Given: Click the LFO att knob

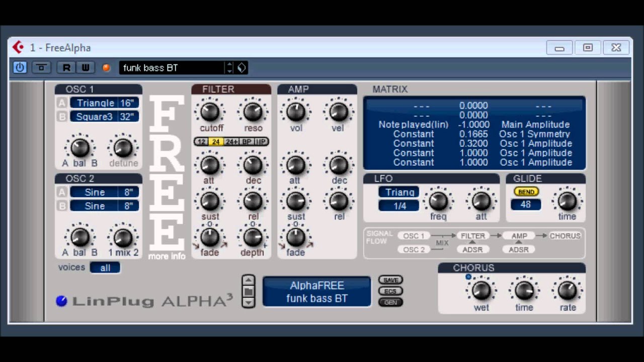Looking at the screenshot, I should 481,201.
